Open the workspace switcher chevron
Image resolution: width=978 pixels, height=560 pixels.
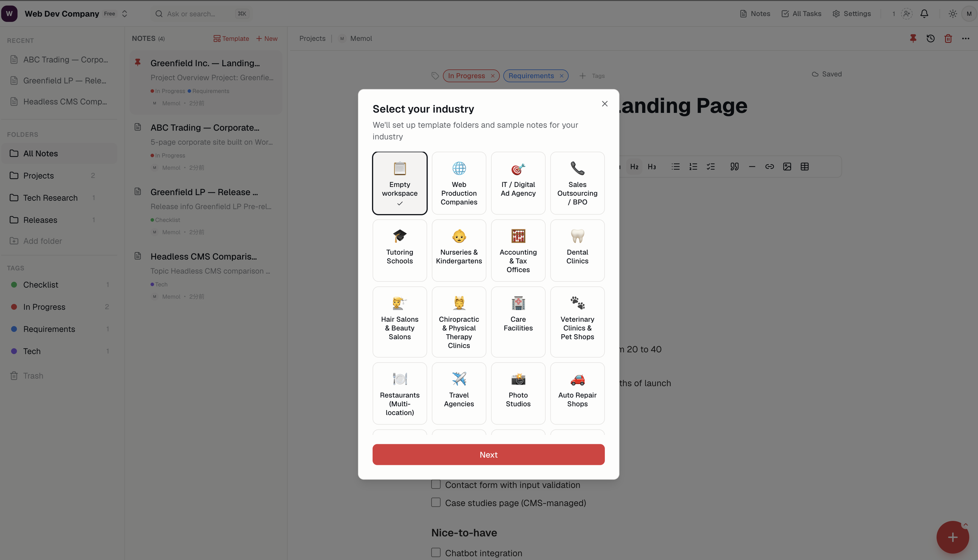coord(125,14)
